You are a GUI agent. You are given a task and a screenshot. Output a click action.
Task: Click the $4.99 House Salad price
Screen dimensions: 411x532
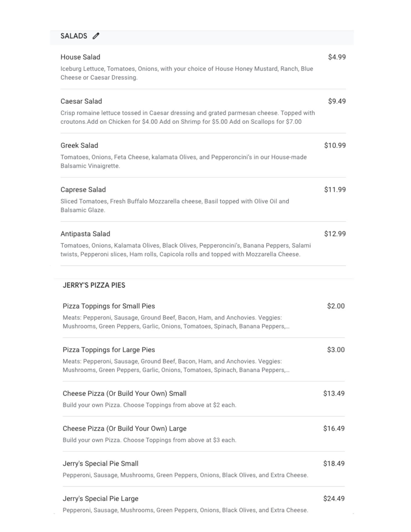click(337, 57)
